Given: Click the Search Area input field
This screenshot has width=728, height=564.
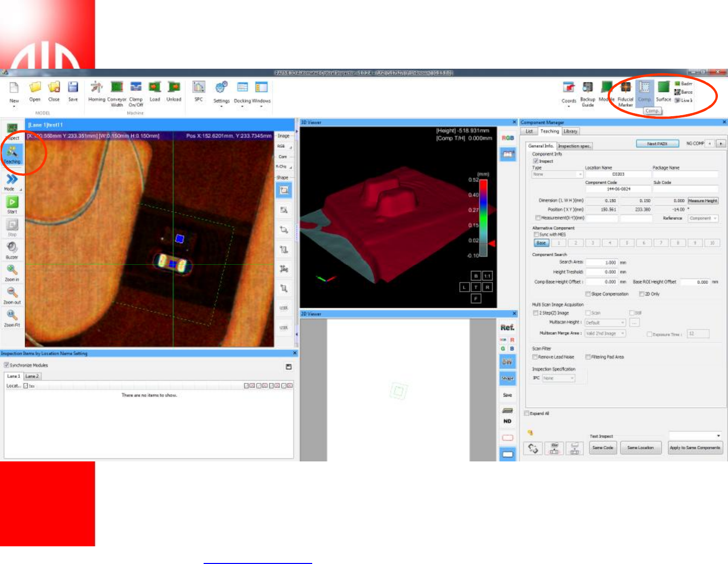Looking at the screenshot, I should click(602, 263).
